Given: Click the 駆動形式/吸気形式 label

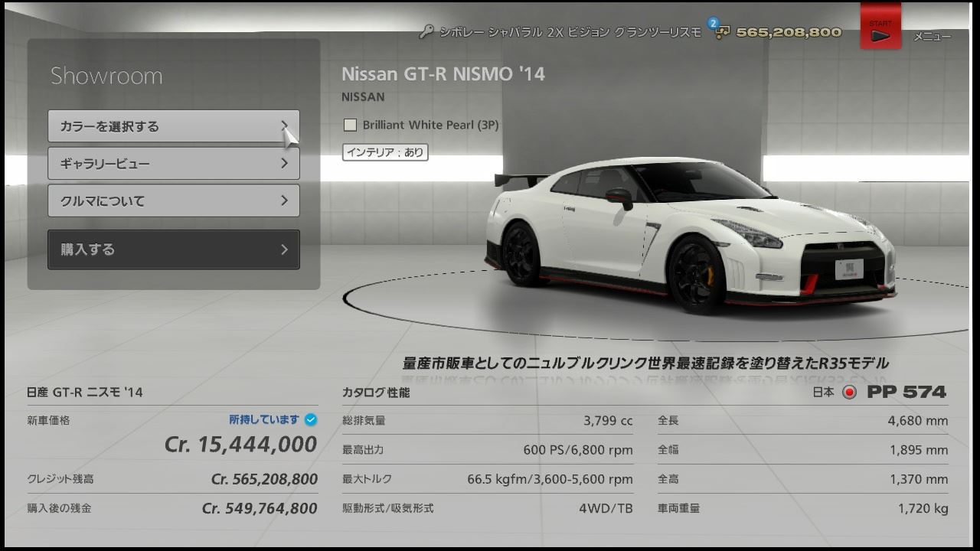Looking at the screenshot, I should click(388, 508).
